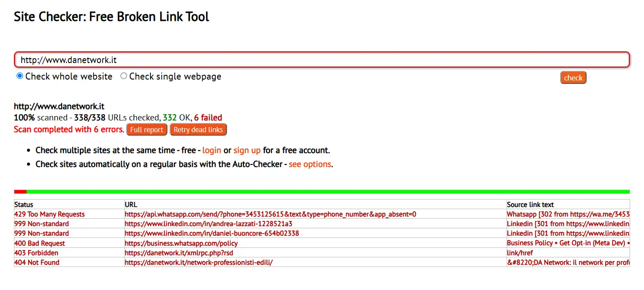Open the see options link
Image resolution: width=644 pixels, height=290 pixels.
[310, 164]
